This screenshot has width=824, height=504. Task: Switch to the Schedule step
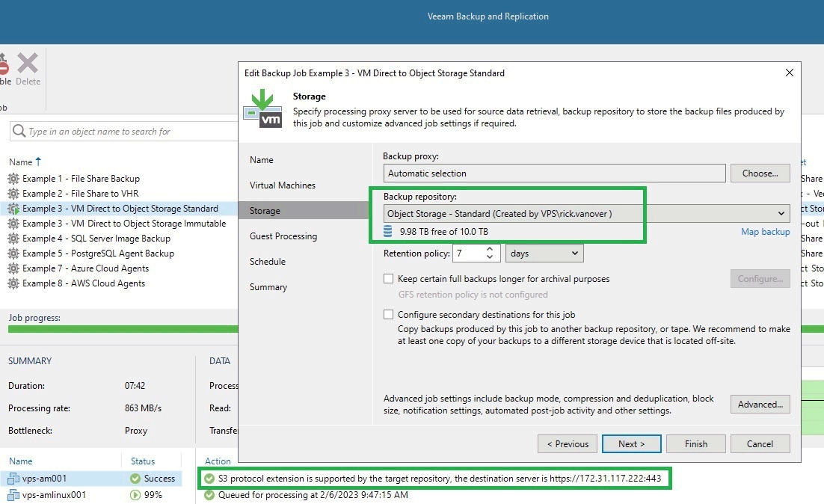[x=268, y=262]
